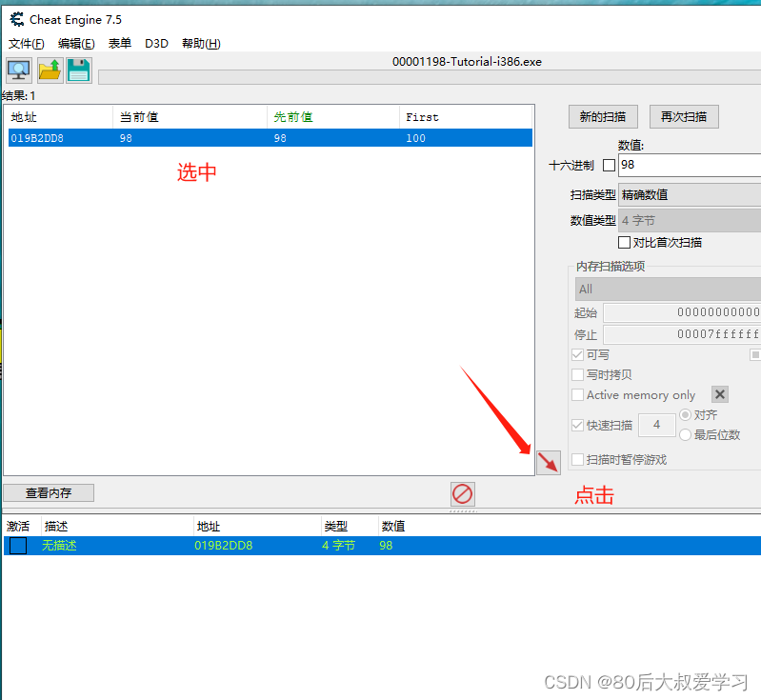Click process name 00001198-Tutorial-i386.exe
The height and width of the screenshot is (700, 761).
467,62
